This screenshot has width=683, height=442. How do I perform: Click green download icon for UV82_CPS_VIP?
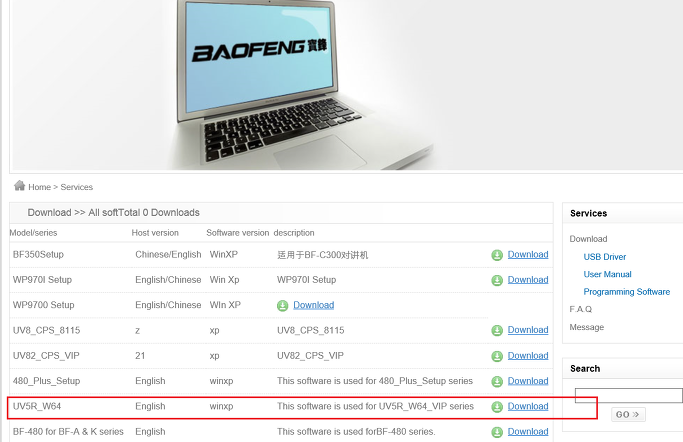click(497, 356)
